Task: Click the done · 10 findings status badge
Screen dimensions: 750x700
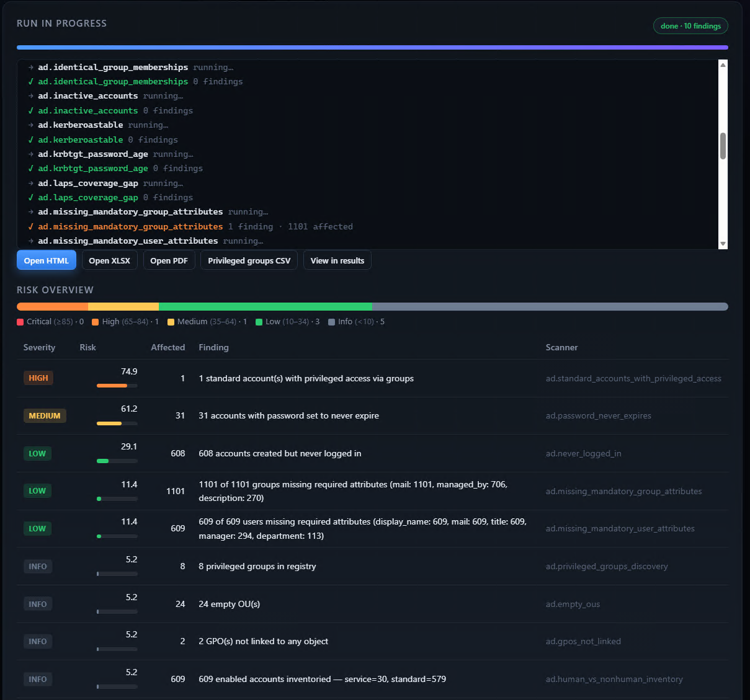Action: 690,26
